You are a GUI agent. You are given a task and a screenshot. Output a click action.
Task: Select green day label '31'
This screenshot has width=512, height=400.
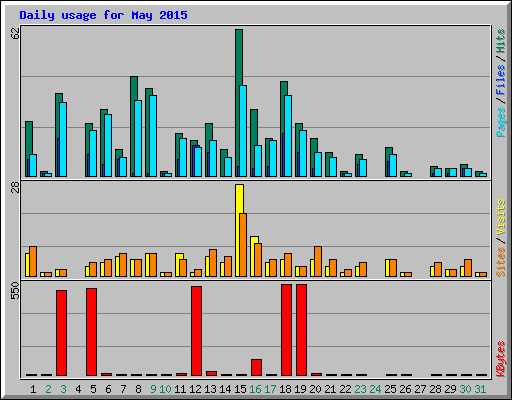(x=480, y=389)
